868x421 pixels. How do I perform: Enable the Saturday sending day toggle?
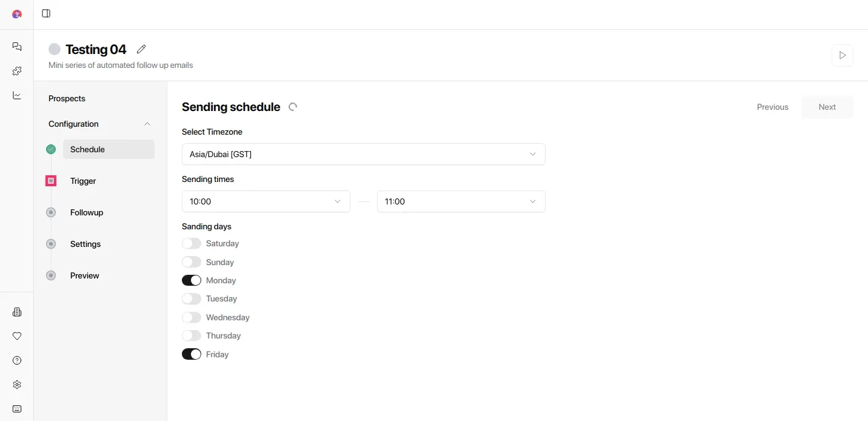coord(192,243)
